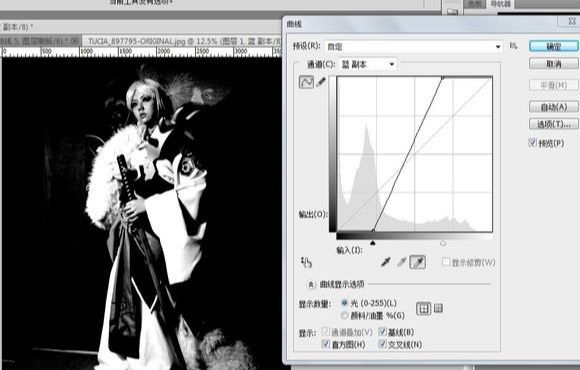Click the 自动(A) auto button
The height and width of the screenshot is (370, 580).
point(553,107)
